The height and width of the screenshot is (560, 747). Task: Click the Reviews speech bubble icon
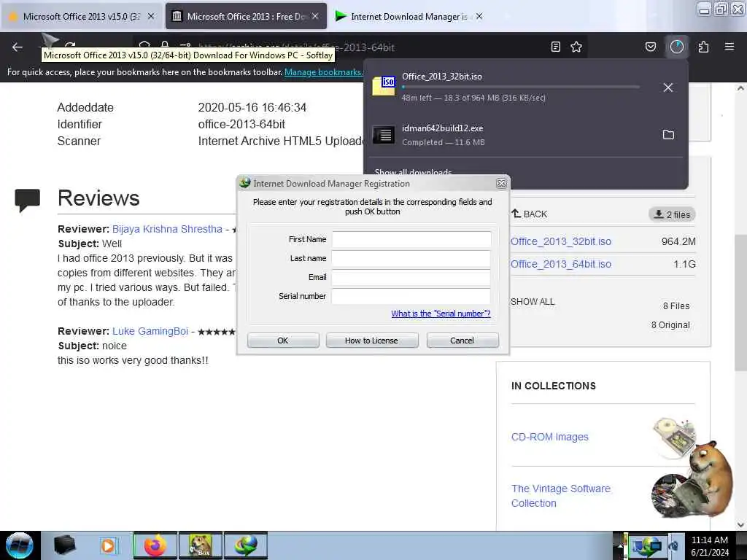27,200
